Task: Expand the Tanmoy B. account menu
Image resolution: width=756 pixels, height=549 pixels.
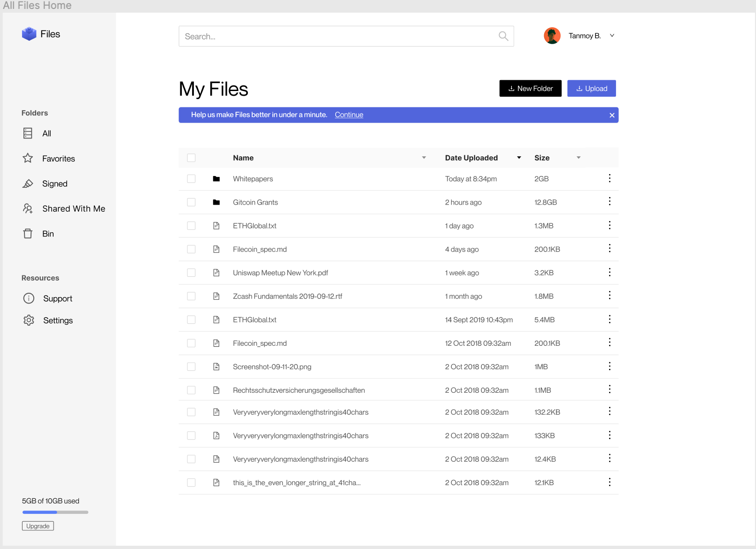Action: point(612,35)
